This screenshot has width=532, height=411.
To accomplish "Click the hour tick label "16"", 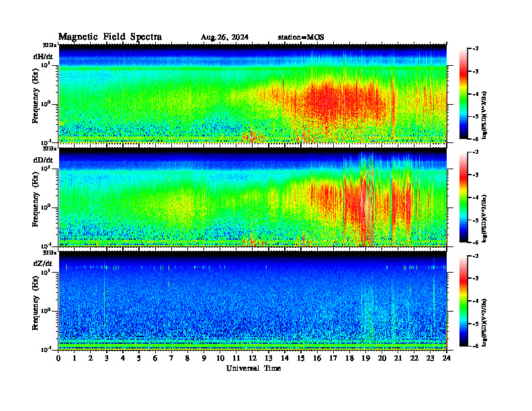I will pos(317,358).
